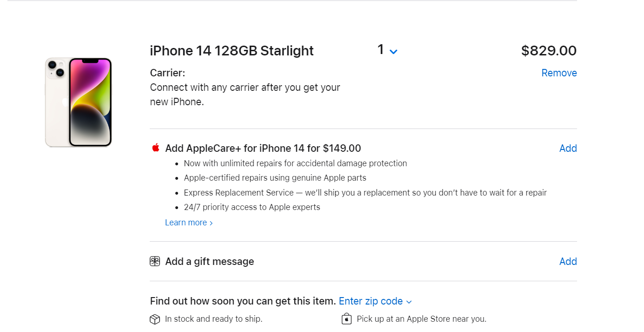The image size is (644, 332).
Task: Open the iPhone 14 Starlight product image
Action: click(x=79, y=102)
